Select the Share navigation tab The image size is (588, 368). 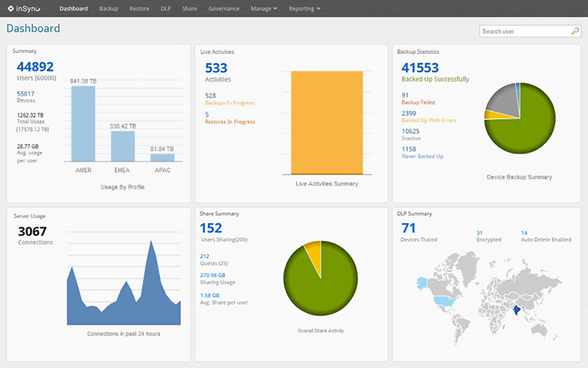coord(190,9)
